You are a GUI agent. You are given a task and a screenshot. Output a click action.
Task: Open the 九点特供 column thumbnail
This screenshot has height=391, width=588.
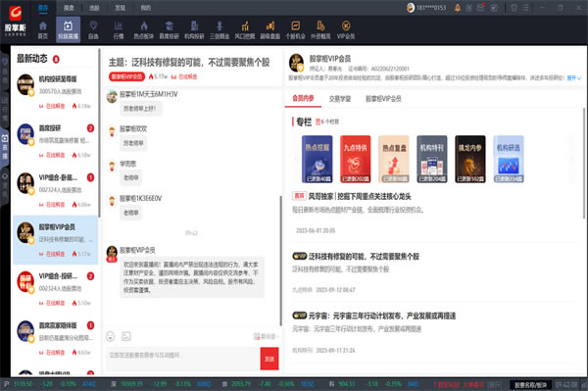[x=355, y=159]
